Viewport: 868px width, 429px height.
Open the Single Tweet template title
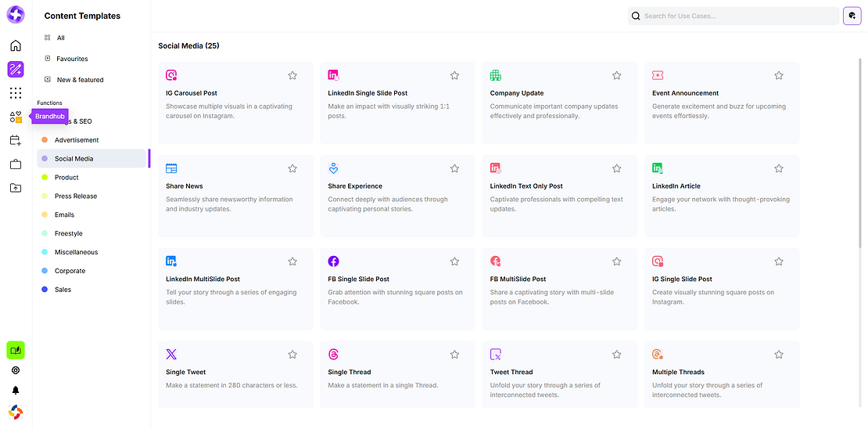pyautogui.click(x=186, y=373)
